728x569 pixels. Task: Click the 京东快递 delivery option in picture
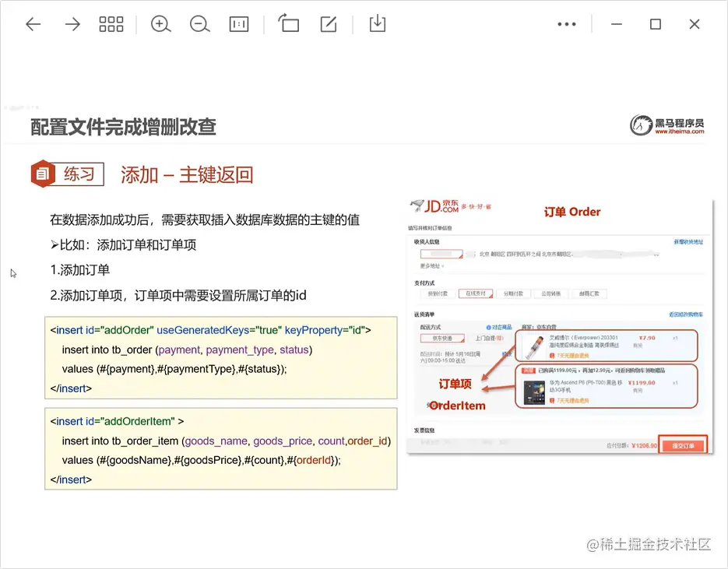(x=442, y=339)
